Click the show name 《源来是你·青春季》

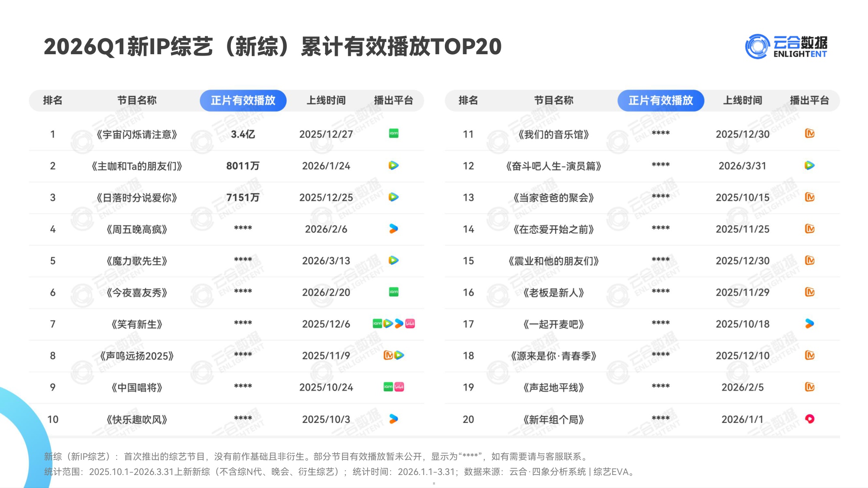coord(553,355)
